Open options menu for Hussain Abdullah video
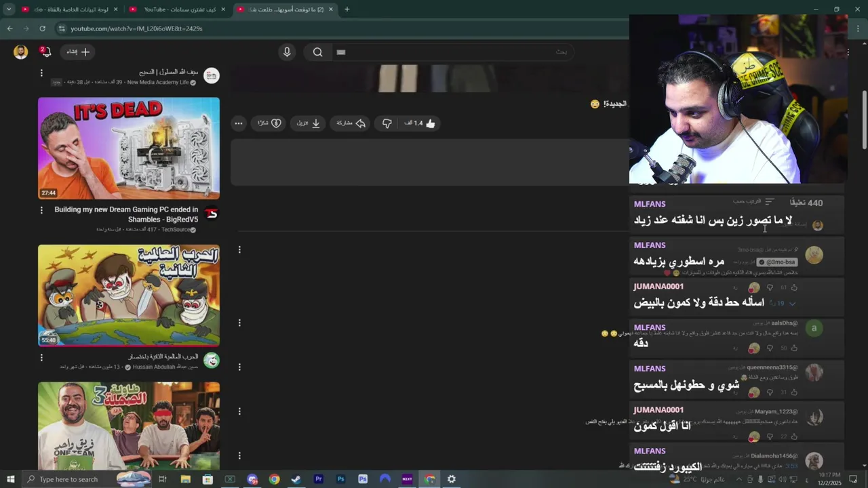Screen dimensions: 868x488 41,357
